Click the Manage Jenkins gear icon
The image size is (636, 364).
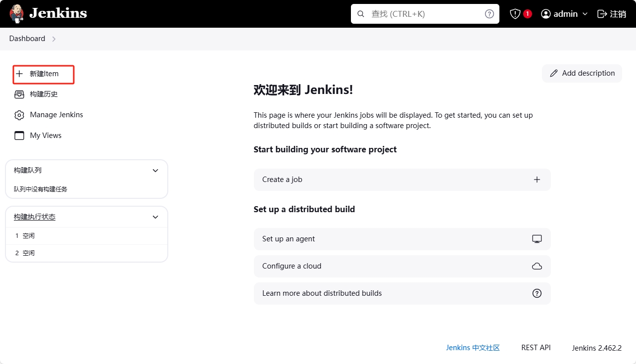click(x=19, y=115)
